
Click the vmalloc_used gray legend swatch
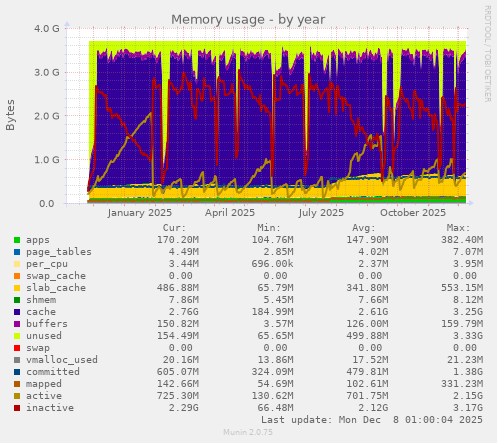pyautogui.click(x=17, y=360)
